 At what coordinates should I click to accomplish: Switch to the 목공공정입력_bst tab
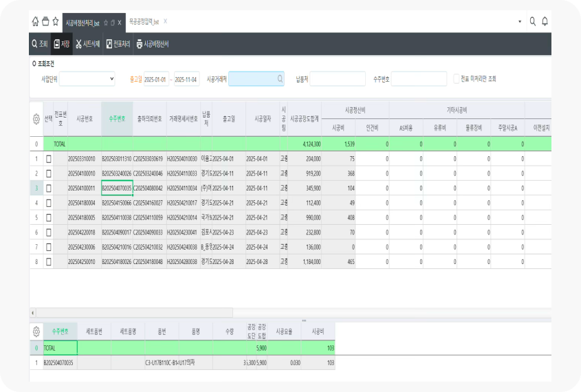144,22
